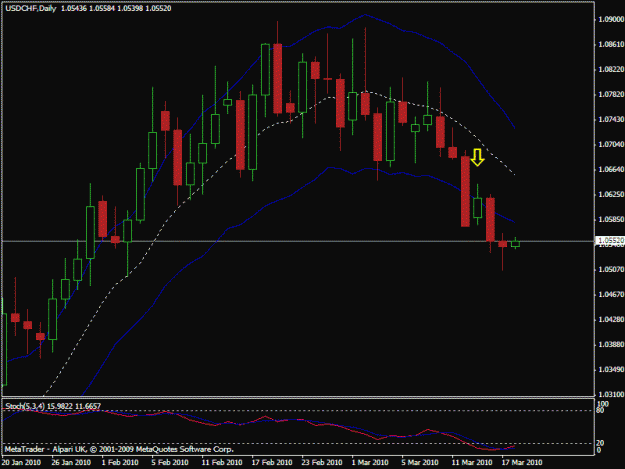Click the 1.05850 price axis label
625x469 pixels.
(x=611, y=220)
